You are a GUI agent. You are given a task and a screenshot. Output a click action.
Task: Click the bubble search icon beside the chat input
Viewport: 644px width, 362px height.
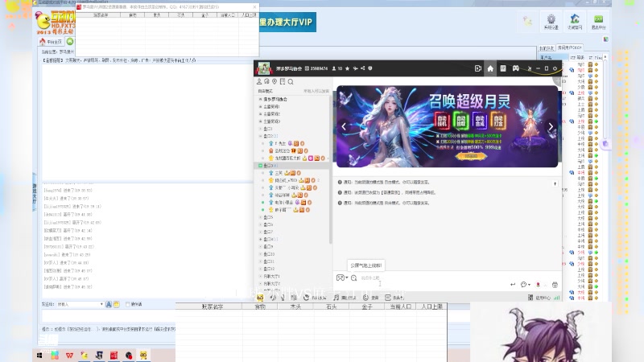(x=354, y=278)
